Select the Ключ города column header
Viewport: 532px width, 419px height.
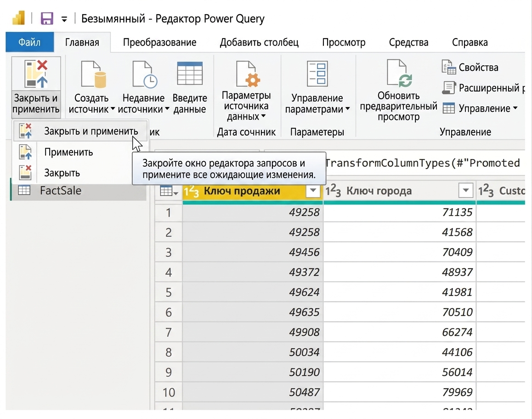(x=400, y=191)
